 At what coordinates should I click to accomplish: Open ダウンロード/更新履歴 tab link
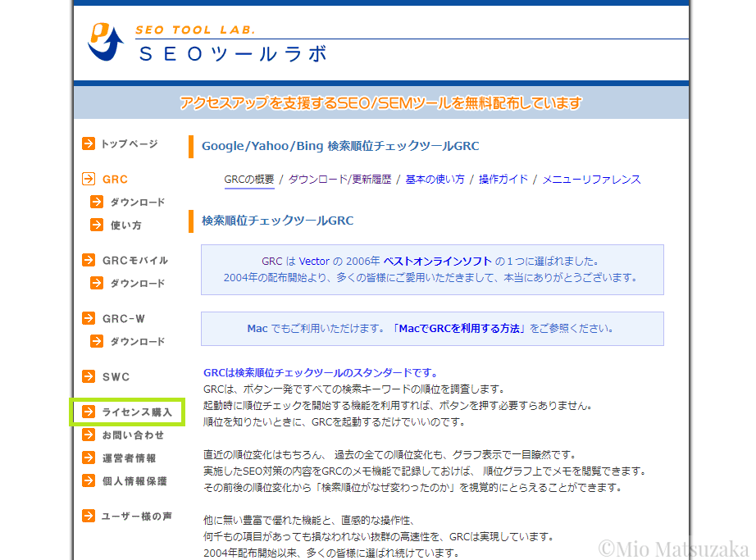tap(340, 180)
